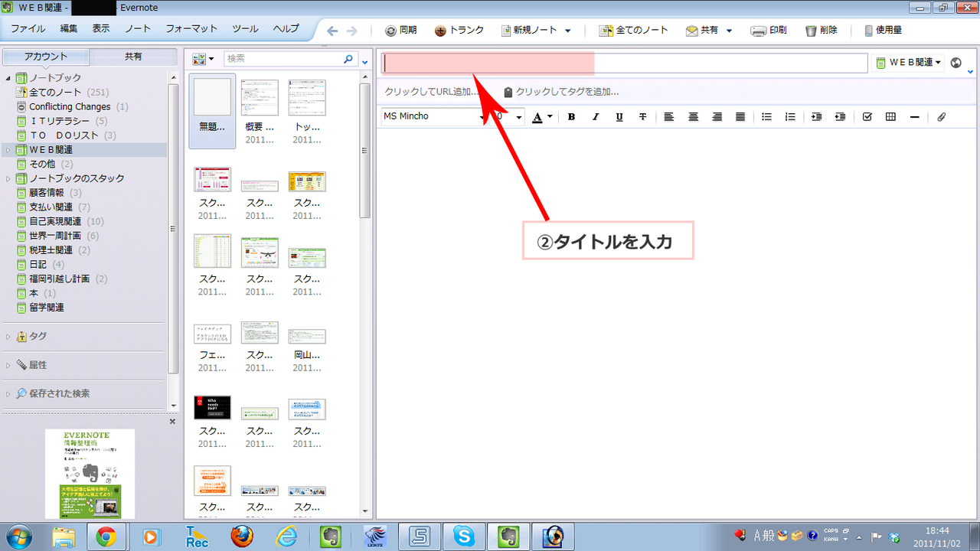
Task: Insert a numbered list
Action: pos(791,117)
